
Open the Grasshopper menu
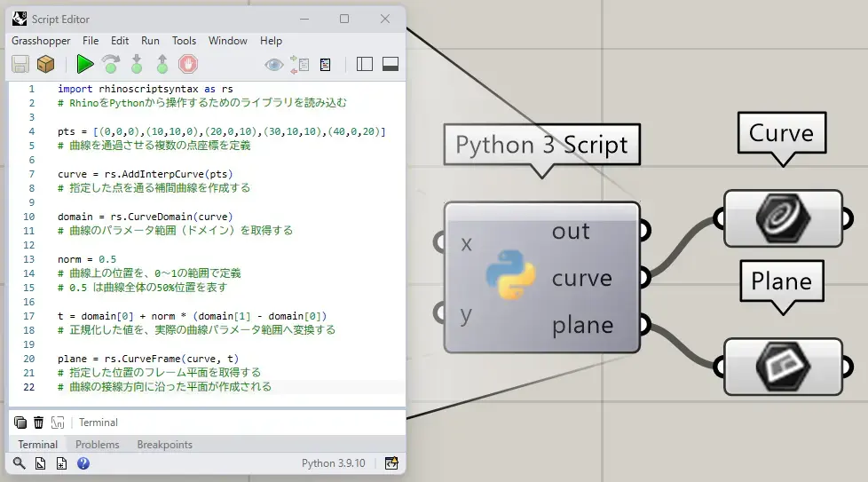41,41
